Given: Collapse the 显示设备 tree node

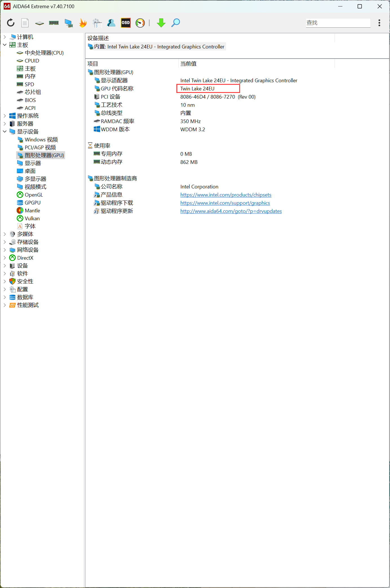Looking at the screenshot, I should [5, 132].
